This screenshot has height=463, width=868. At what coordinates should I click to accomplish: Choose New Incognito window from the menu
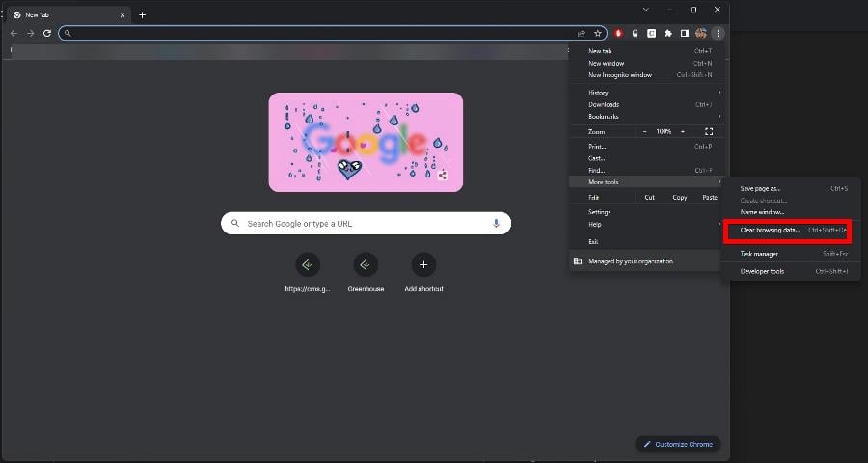coord(645,75)
